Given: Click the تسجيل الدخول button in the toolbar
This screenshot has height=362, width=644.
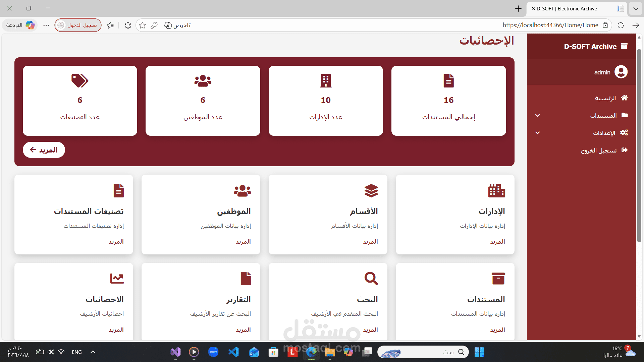Looking at the screenshot, I should [78, 25].
